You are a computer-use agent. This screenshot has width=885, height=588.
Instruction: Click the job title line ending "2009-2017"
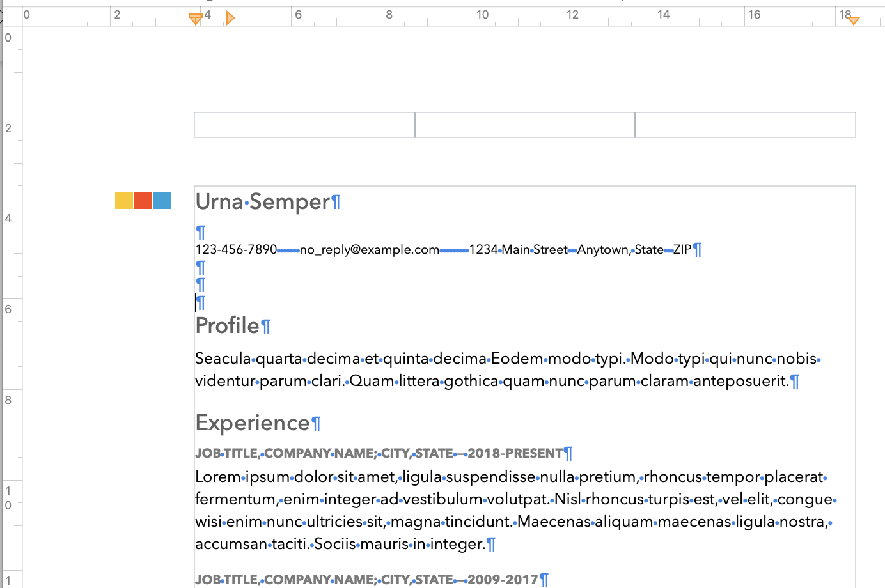pyautogui.click(x=367, y=580)
